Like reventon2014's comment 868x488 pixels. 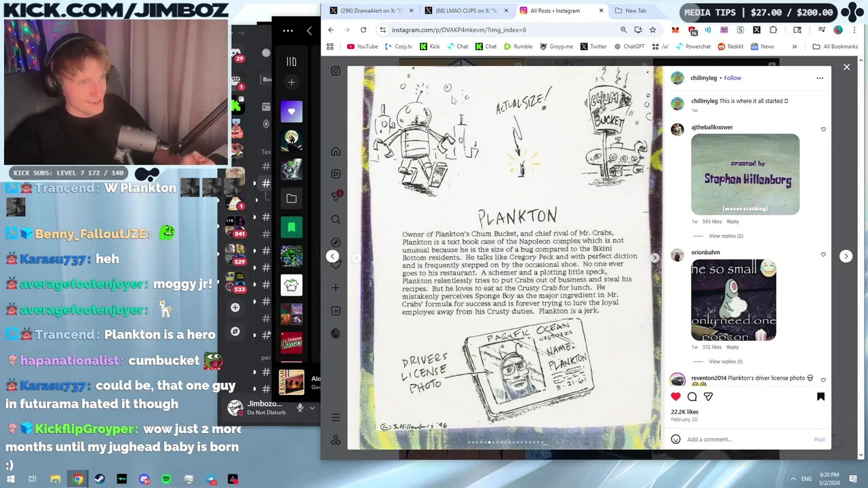pyautogui.click(x=823, y=380)
